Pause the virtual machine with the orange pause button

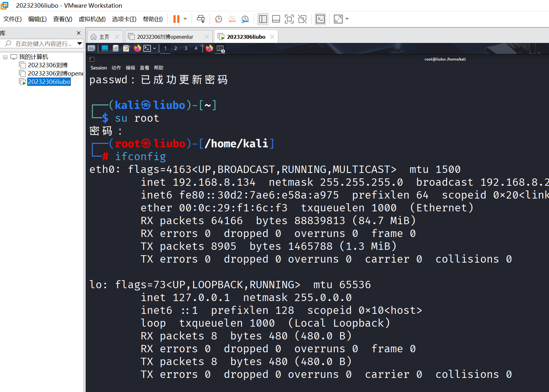coord(176,19)
